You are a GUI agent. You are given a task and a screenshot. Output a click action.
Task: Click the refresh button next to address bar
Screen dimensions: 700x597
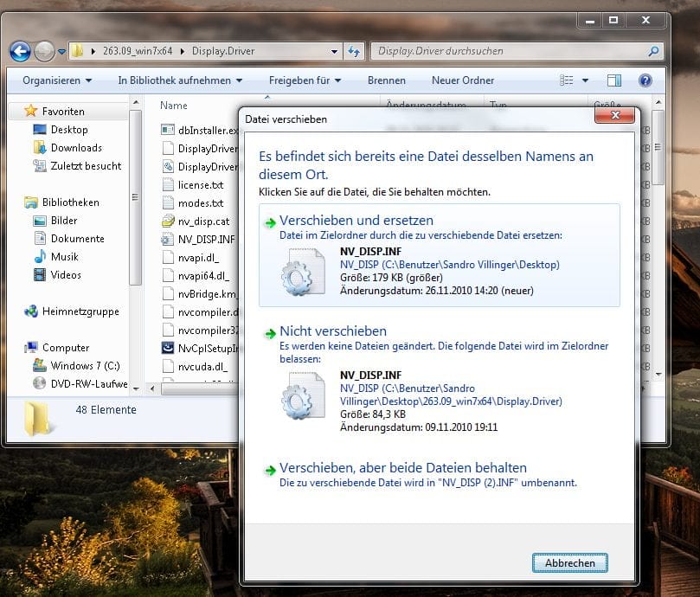click(x=354, y=51)
